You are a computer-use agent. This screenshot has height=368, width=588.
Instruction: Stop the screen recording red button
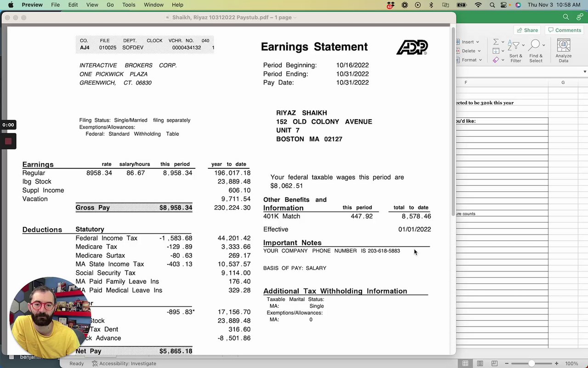point(8,141)
